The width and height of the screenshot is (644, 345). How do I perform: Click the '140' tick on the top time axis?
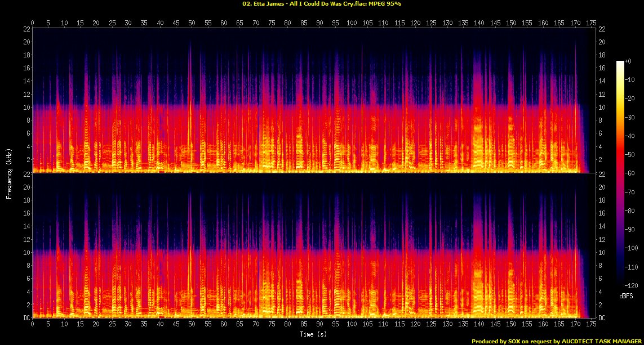479,23
